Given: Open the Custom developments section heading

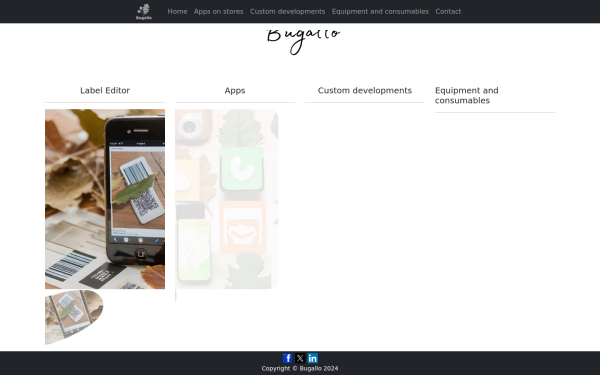Looking at the screenshot, I should pos(365,91).
